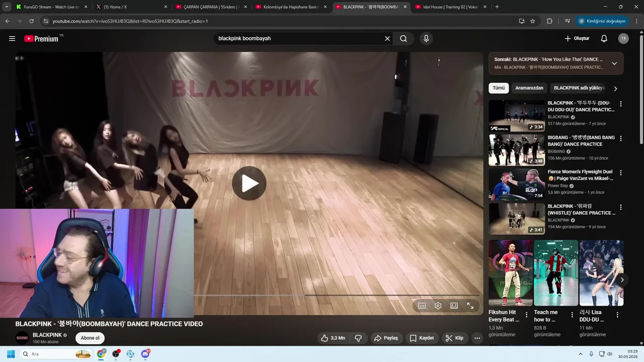Open more actions three-dot menu
This screenshot has height=362, width=644.
point(477,338)
